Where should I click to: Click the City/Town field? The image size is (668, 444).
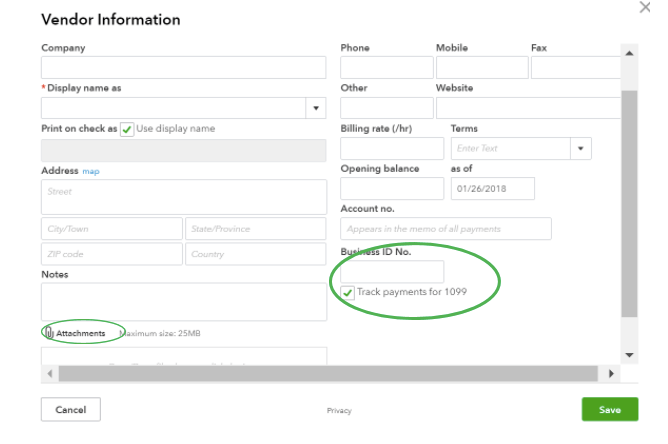[x=112, y=229]
